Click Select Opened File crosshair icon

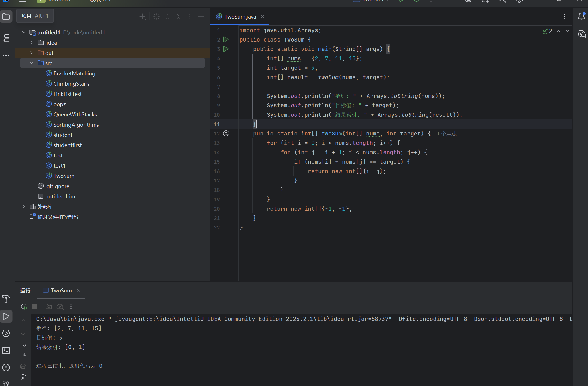(156, 17)
